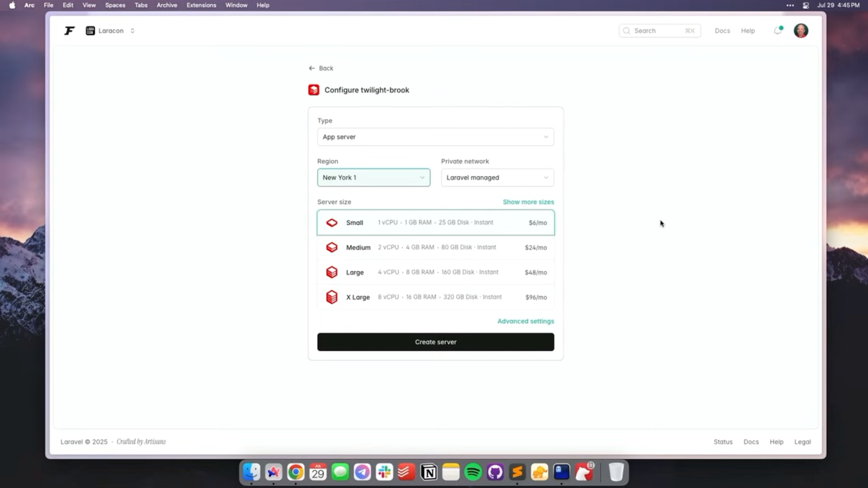This screenshot has height=488, width=868.
Task: Open Spotify from the Dock
Action: [x=473, y=473]
